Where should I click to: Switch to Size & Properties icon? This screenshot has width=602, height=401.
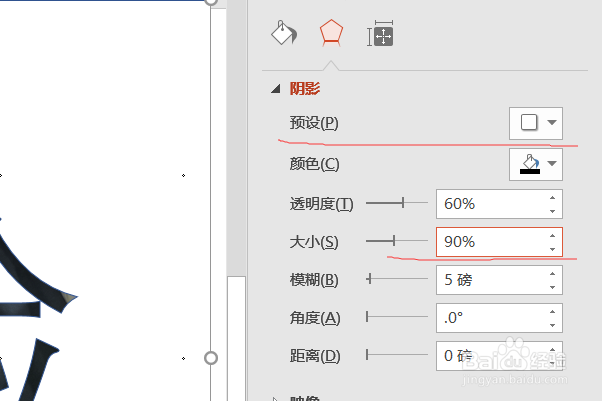[380, 35]
